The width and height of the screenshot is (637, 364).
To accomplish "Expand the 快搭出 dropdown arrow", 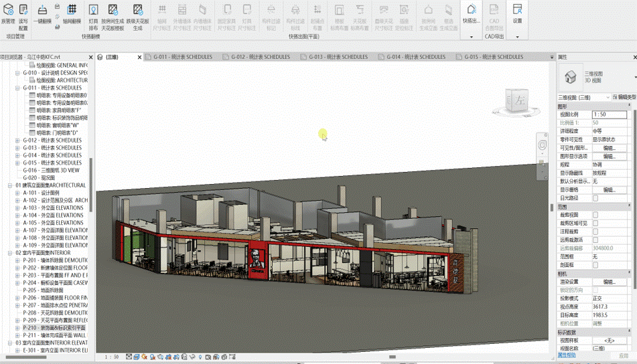I will click(x=471, y=37).
